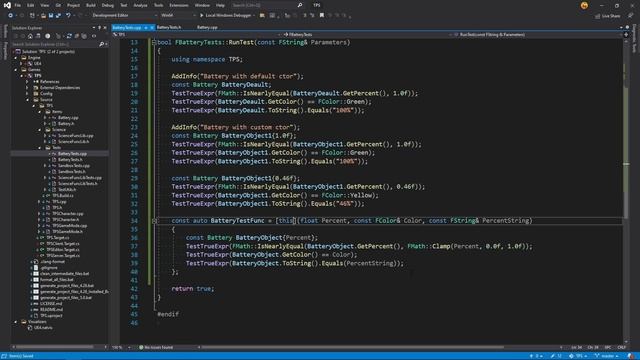Collapse the lambda block at line 34
The height and width of the screenshot is (360, 640).
tap(154, 221)
